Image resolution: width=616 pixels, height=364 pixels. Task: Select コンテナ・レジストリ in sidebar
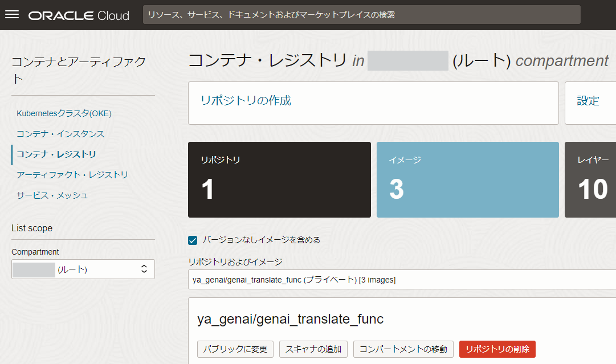tap(56, 154)
